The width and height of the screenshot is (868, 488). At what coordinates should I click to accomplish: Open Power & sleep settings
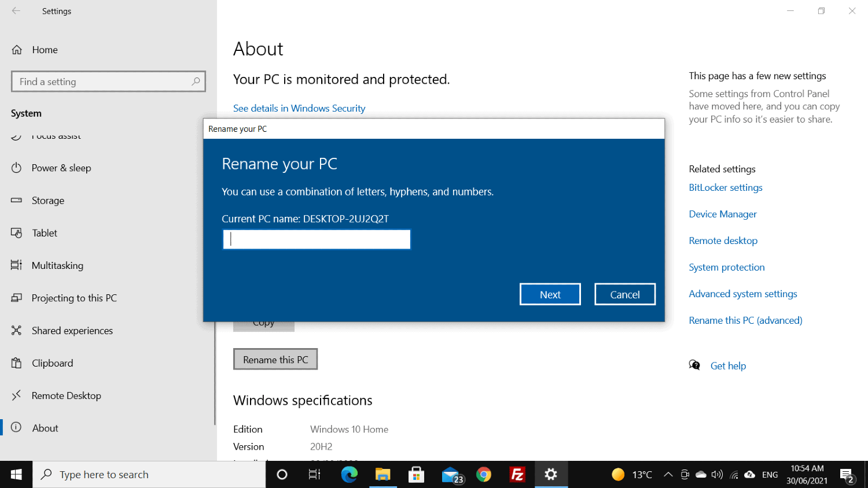coord(61,168)
